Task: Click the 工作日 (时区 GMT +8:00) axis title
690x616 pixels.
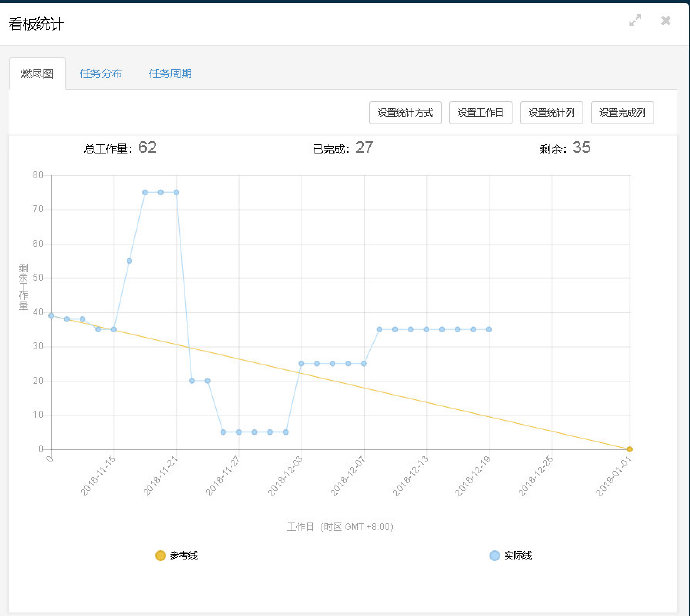Action: 340,527
